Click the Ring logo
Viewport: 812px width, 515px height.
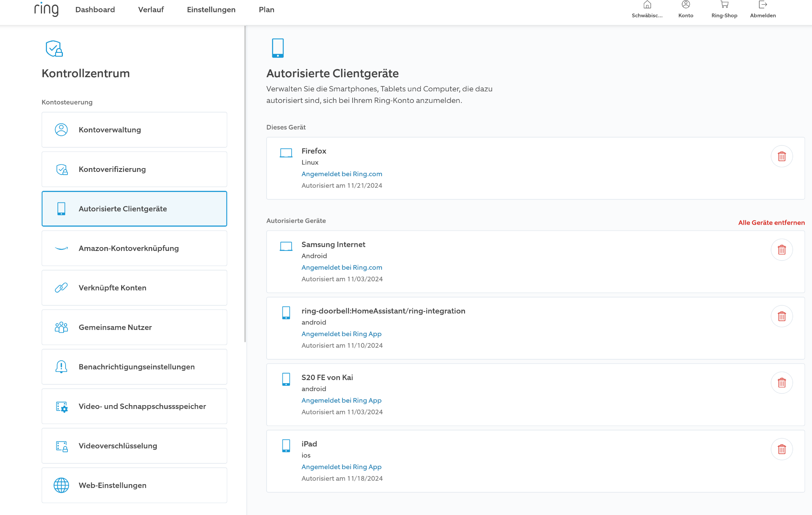[46, 9]
